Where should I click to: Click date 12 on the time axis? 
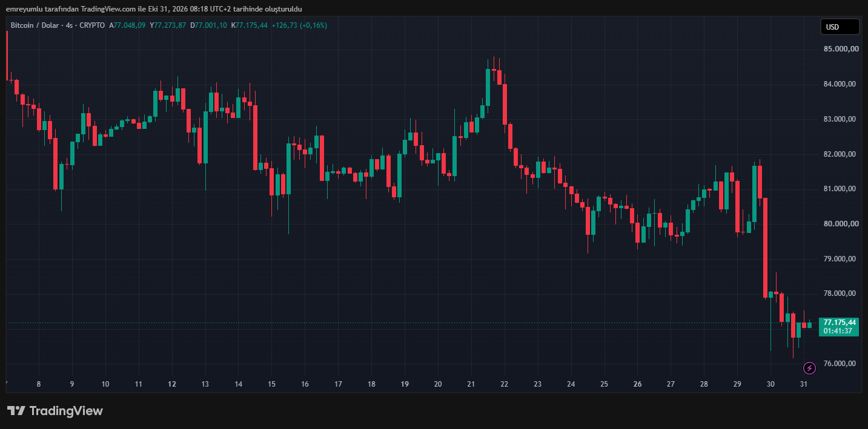[x=172, y=384]
